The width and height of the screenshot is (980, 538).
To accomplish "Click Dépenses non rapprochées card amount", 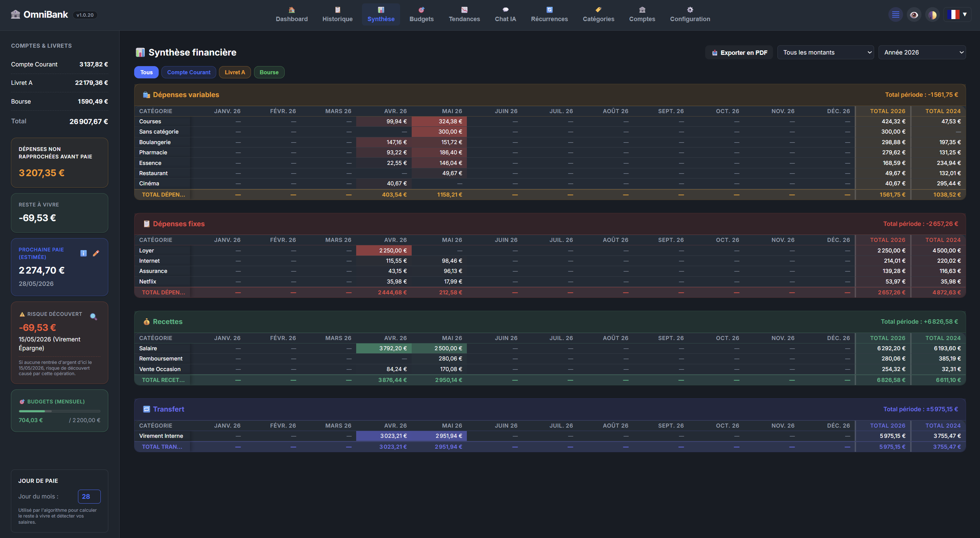I will (42, 173).
